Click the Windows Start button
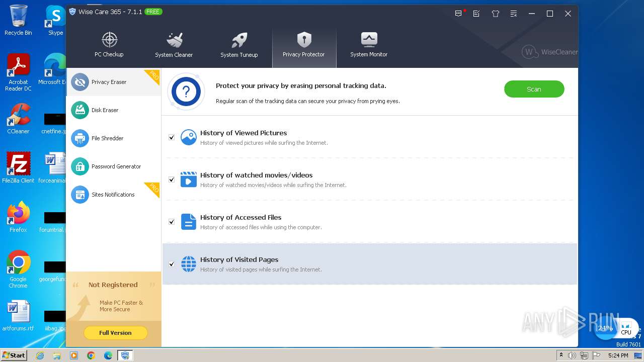The image size is (644, 362). [14, 355]
